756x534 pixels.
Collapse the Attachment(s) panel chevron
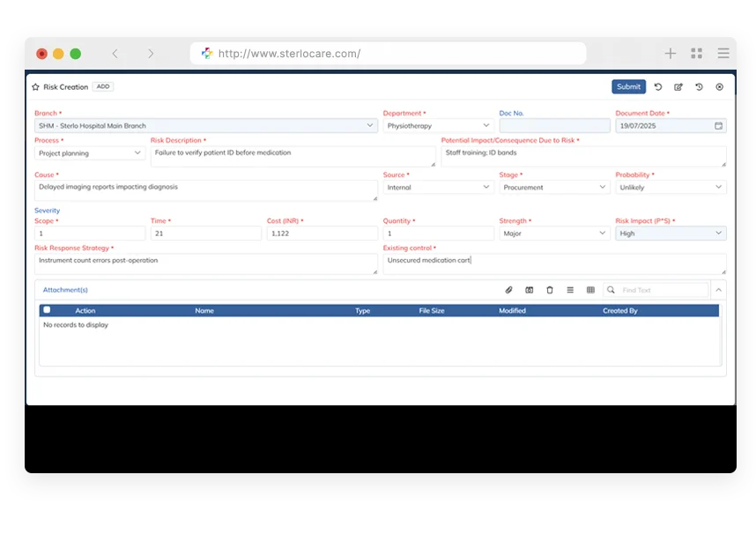click(x=718, y=290)
